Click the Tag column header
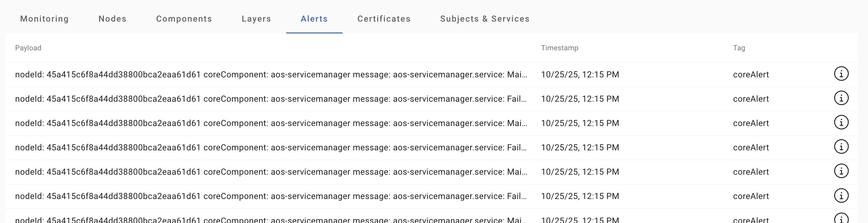 pyautogui.click(x=739, y=48)
